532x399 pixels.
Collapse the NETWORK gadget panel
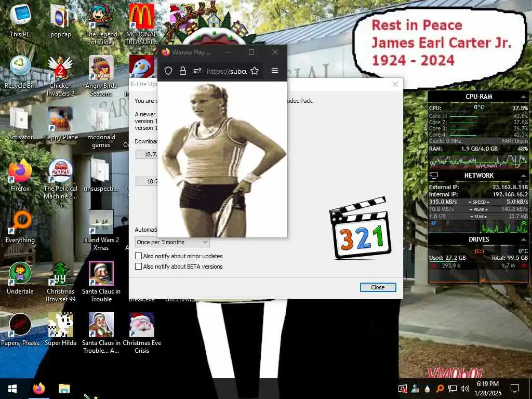tap(524, 176)
